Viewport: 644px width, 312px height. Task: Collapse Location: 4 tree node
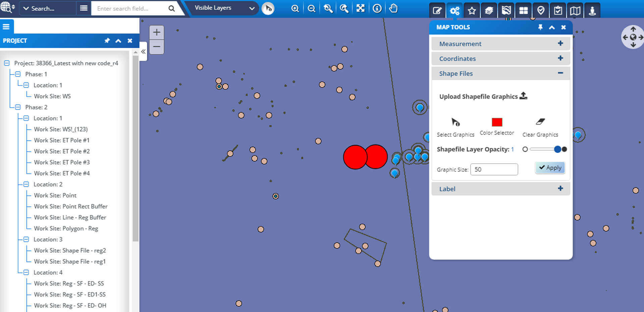click(26, 272)
